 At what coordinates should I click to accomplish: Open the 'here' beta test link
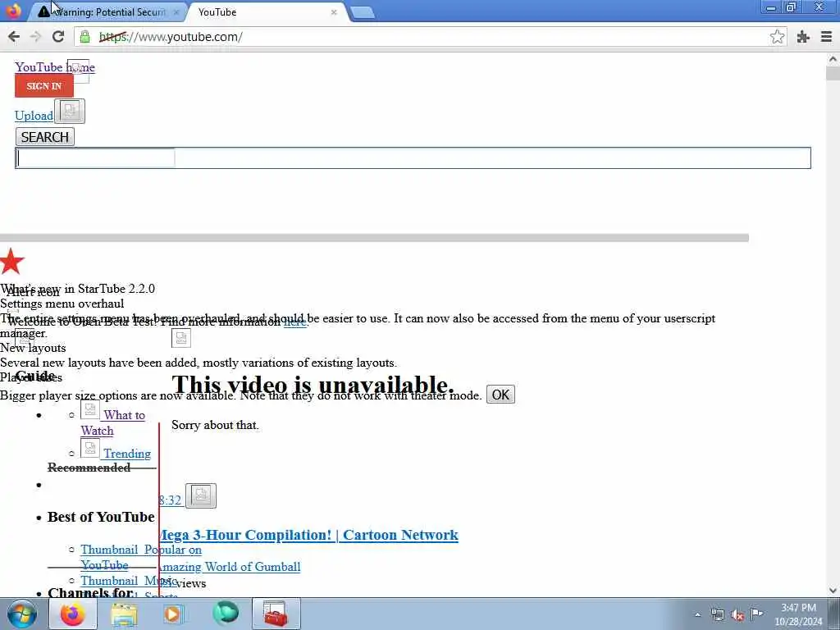(x=294, y=322)
